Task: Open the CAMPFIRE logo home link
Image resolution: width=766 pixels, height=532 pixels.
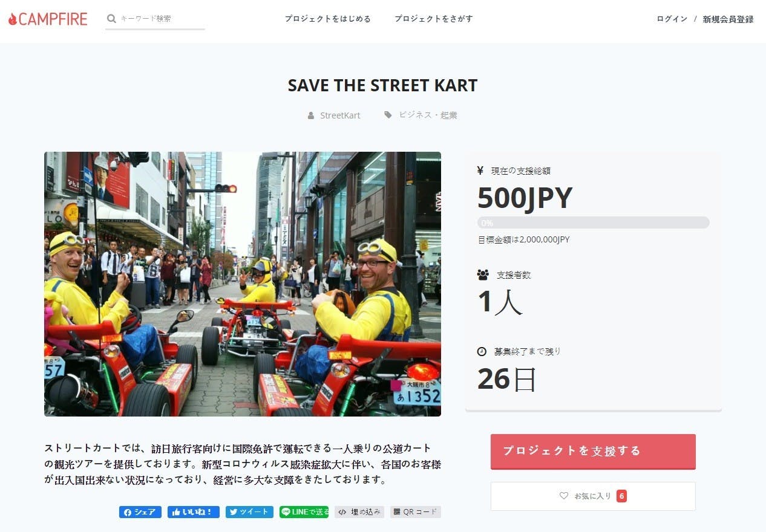Action: (x=48, y=19)
